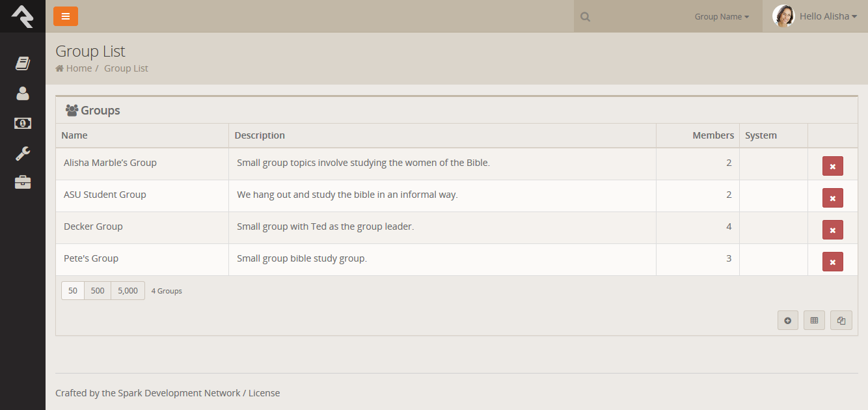Click the table export button below the grid
This screenshot has width=868, height=410.
point(814,320)
